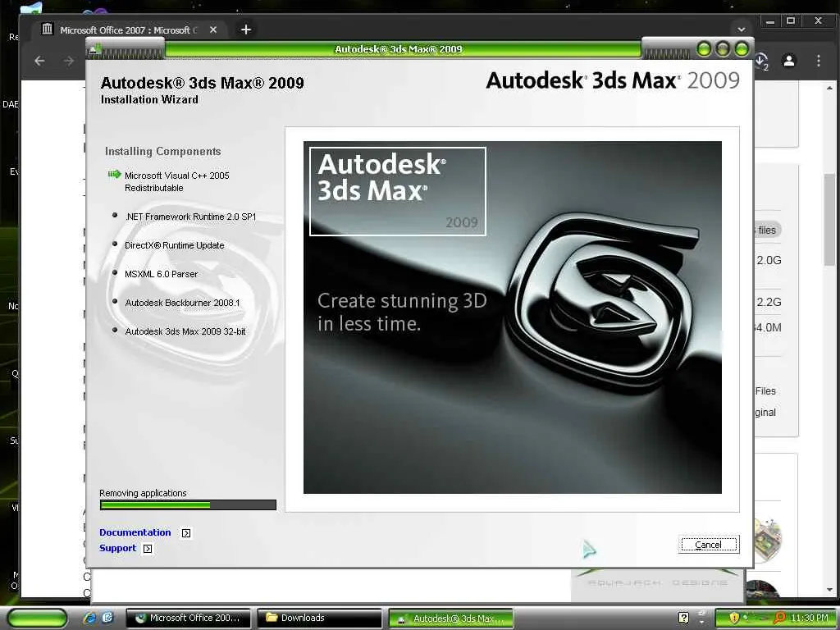Select Autodesk 3ds Max 2009 32-bit item
The width and height of the screenshot is (840, 630).
185,331
